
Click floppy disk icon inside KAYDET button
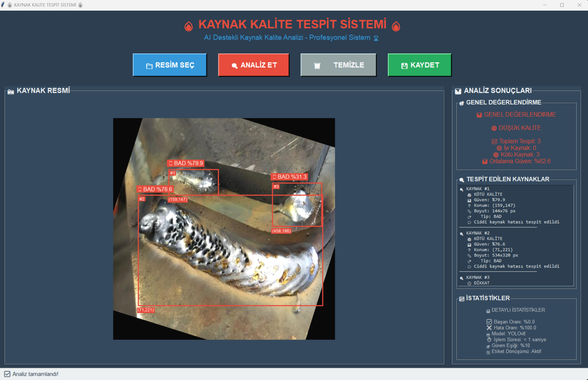404,66
